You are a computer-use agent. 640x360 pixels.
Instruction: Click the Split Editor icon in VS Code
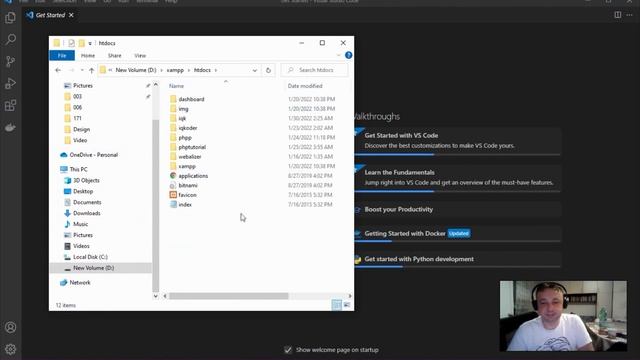618,15
